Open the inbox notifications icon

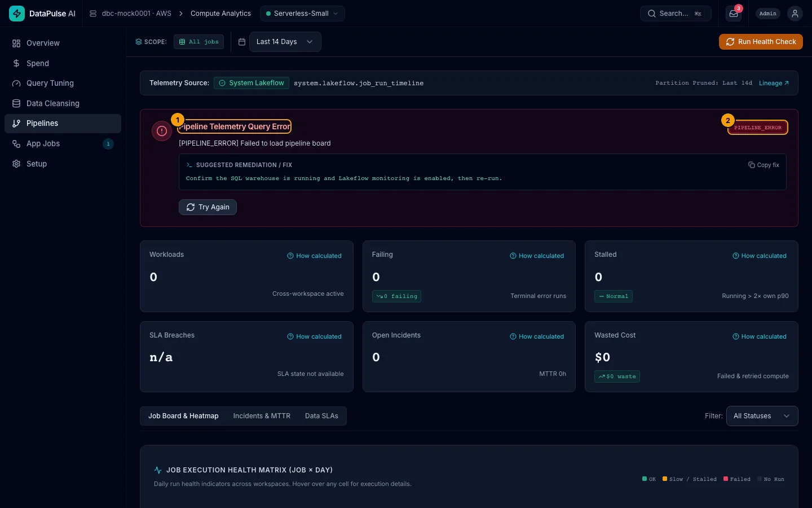734,14
